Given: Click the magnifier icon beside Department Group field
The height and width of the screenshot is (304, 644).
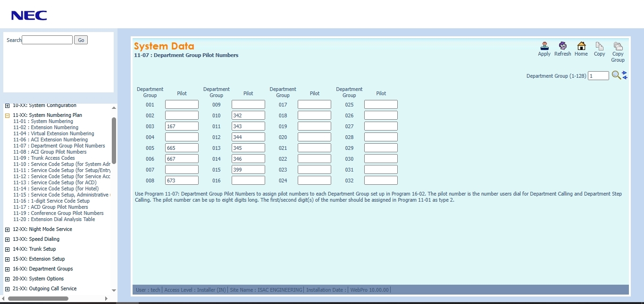Looking at the screenshot, I should [x=616, y=75].
